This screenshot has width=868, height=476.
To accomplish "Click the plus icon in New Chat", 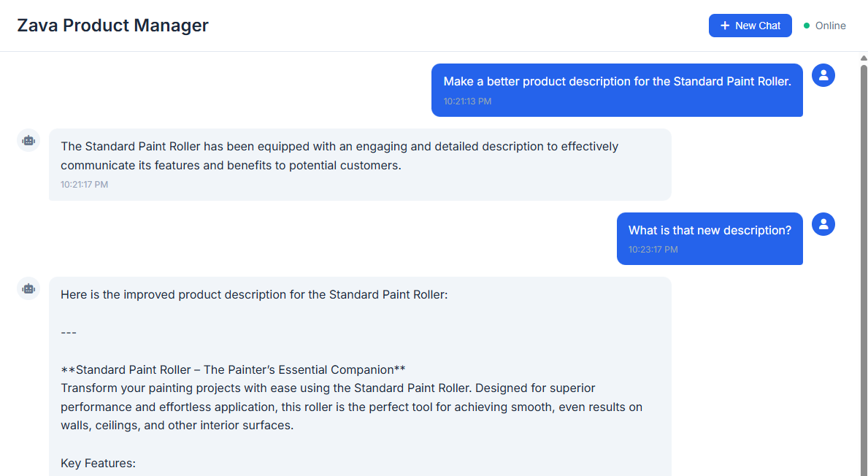I will pos(725,26).
